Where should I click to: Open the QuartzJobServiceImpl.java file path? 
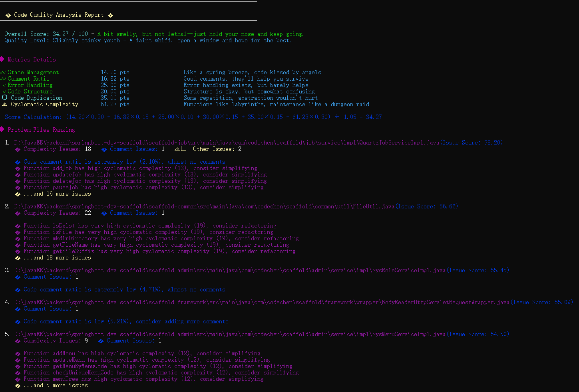(x=226, y=143)
